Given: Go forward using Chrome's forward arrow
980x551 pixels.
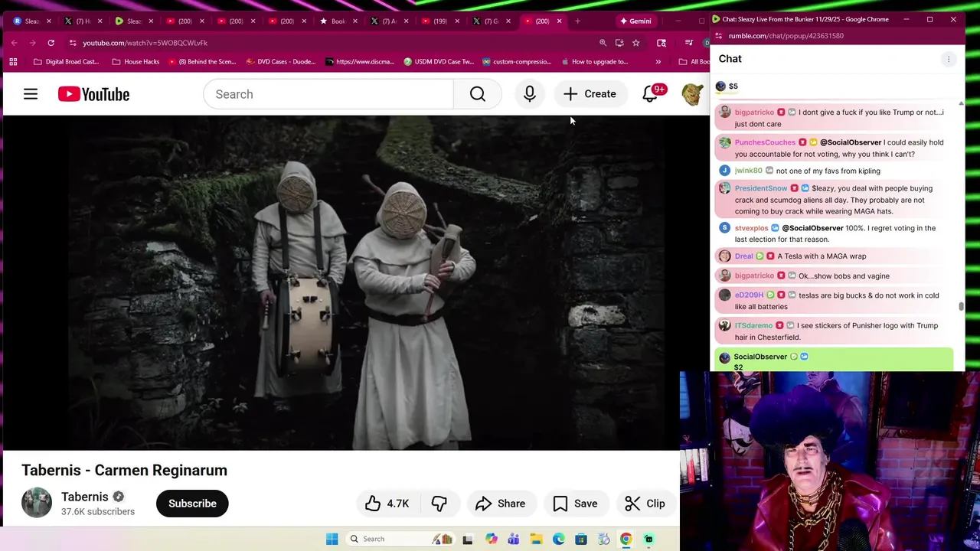Looking at the screenshot, I should [32, 43].
